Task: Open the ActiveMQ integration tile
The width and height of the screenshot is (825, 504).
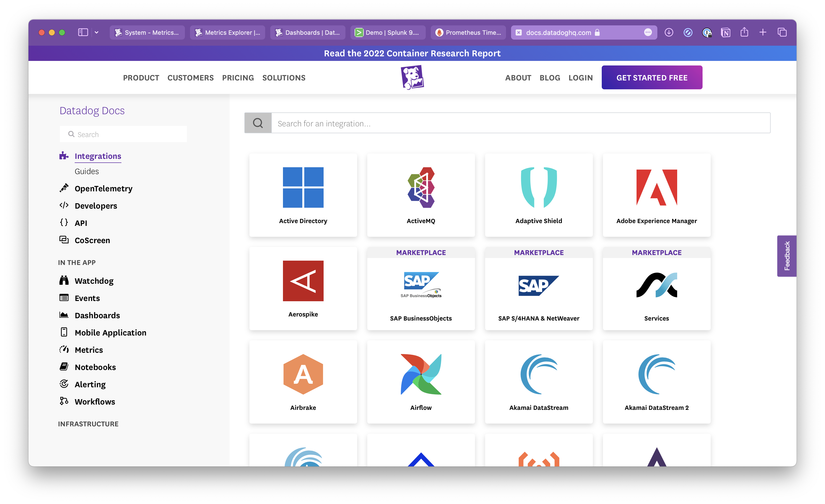Action: (x=421, y=195)
